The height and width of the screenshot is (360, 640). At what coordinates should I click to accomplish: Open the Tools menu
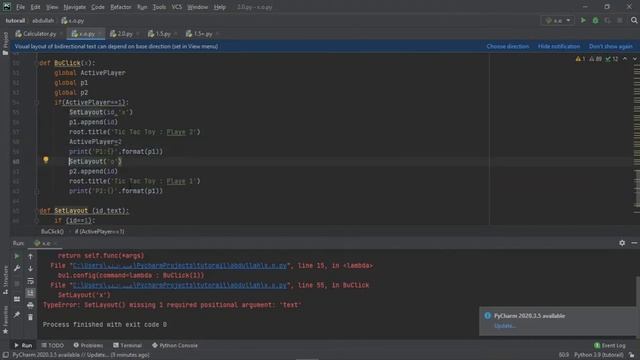click(x=159, y=7)
